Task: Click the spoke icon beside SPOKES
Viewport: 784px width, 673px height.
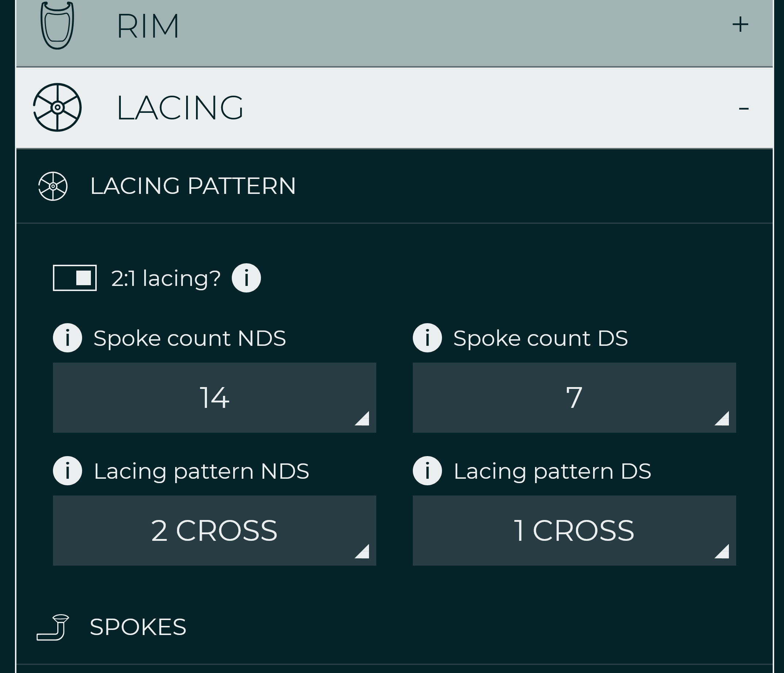Action: [x=53, y=626]
